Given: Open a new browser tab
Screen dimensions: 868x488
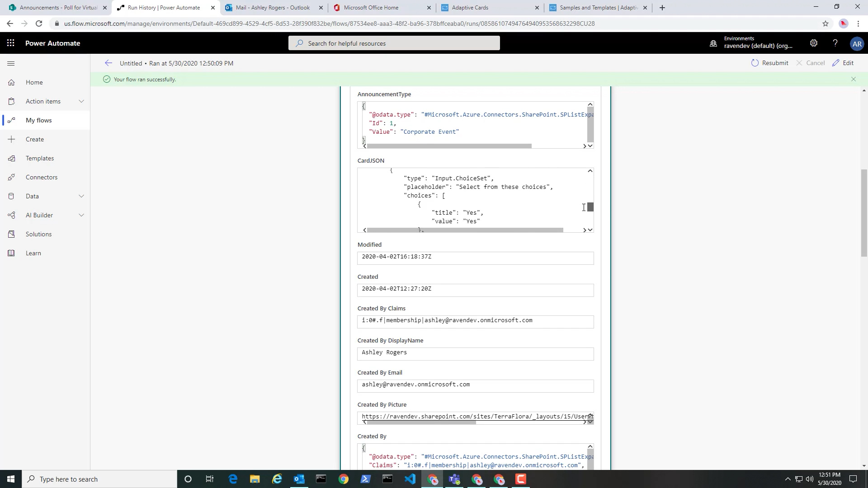Looking at the screenshot, I should tap(662, 7).
